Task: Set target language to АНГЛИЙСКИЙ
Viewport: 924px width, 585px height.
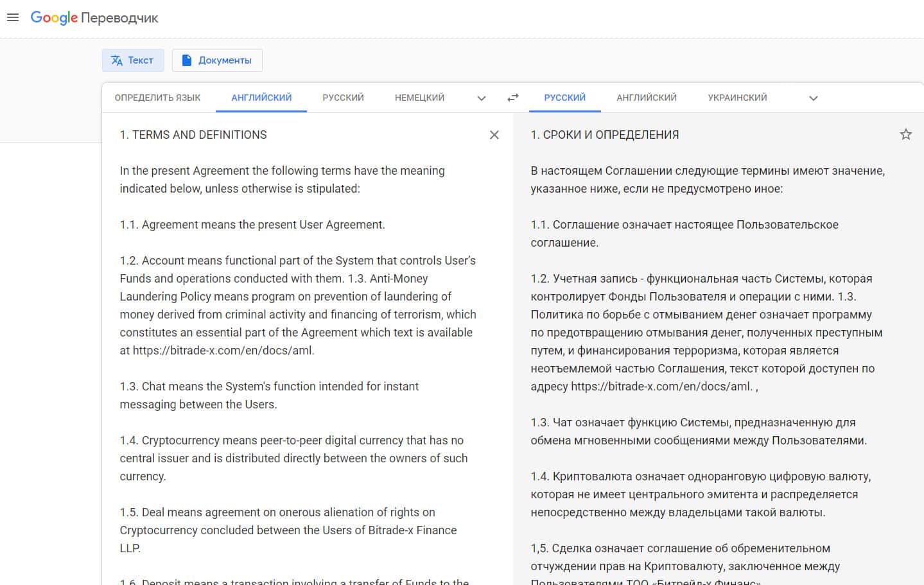Action: pyautogui.click(x=646, y=98)
